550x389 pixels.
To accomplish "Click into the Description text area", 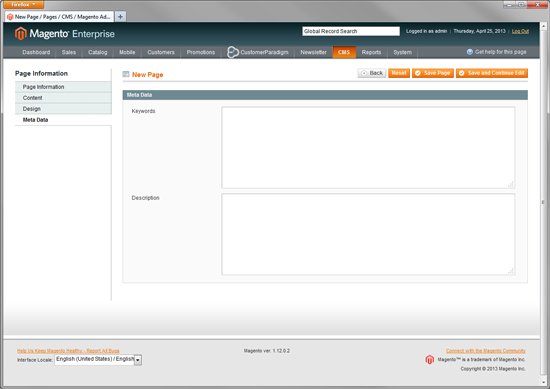I will coord(368,234).
